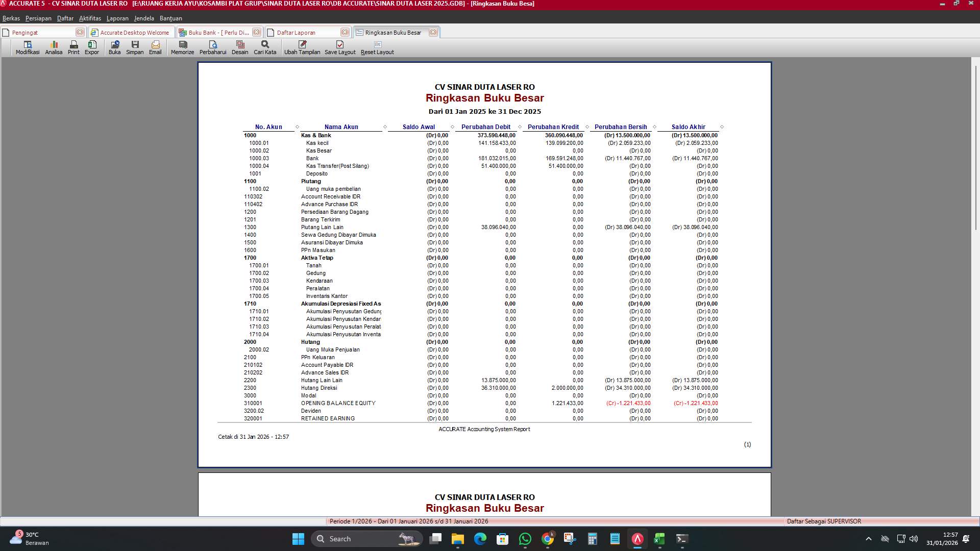Select the Print icon to print the report
The image size is (980, 551).
coord(73,48)
